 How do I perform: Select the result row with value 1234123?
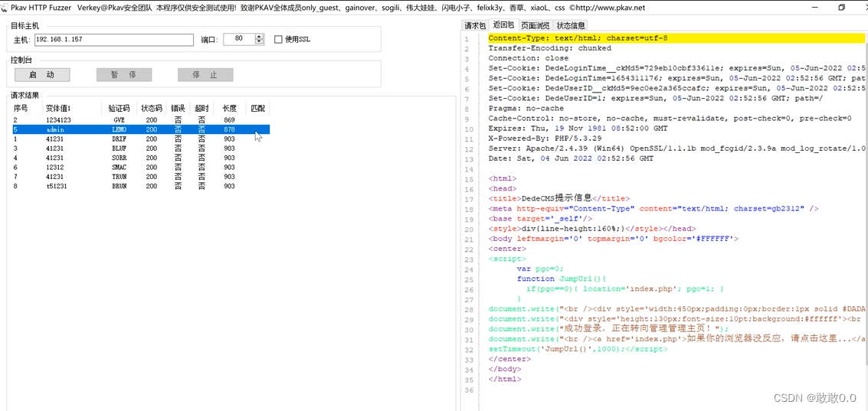[141, 120]
